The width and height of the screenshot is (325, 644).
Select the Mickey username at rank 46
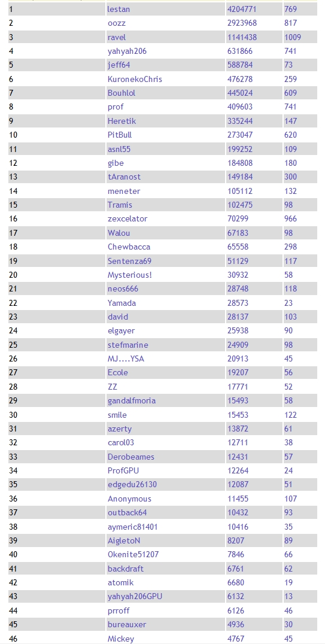121,638
